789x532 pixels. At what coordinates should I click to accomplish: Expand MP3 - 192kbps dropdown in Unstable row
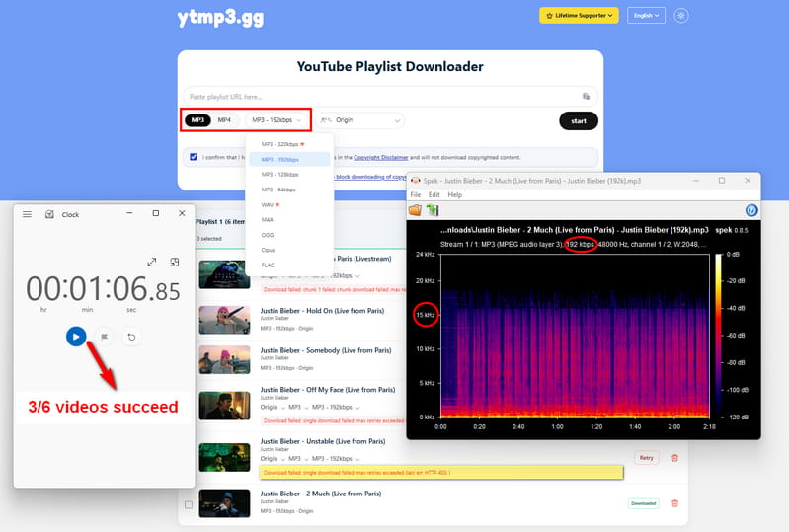click(x=336, y=459)
